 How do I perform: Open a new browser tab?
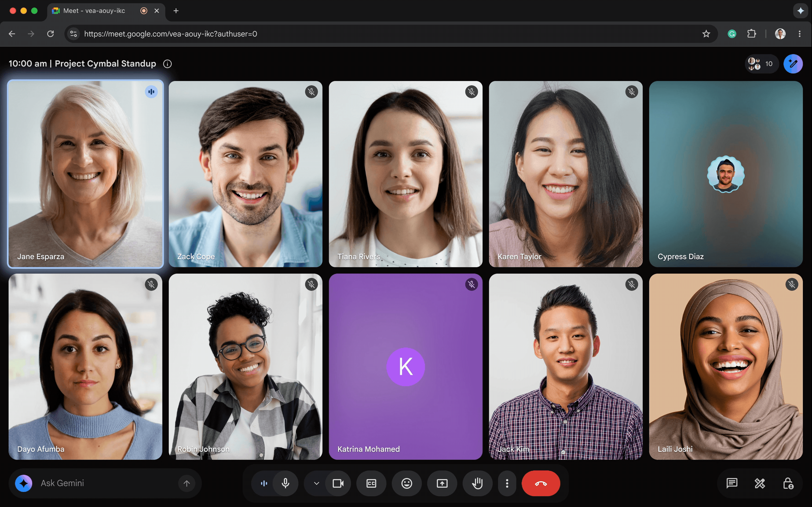[x=176, y=11]
